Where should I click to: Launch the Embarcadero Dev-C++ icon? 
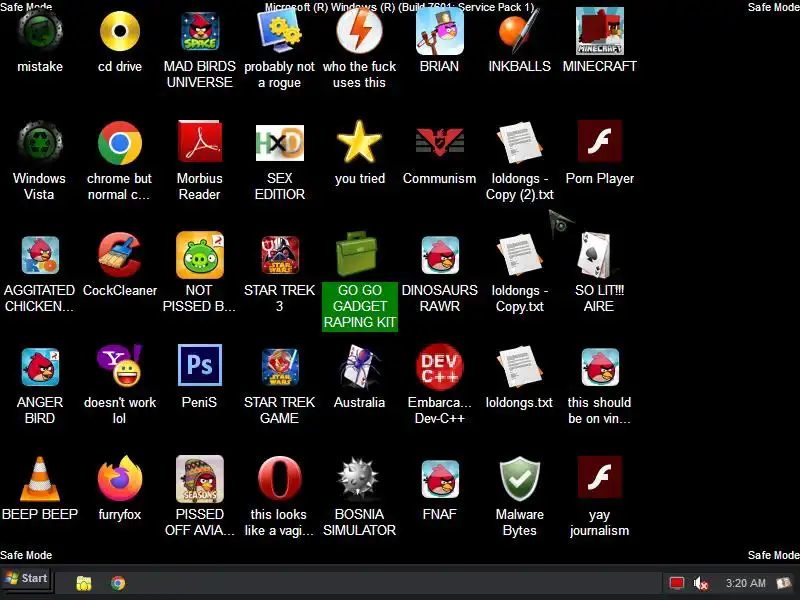[439, 367]
